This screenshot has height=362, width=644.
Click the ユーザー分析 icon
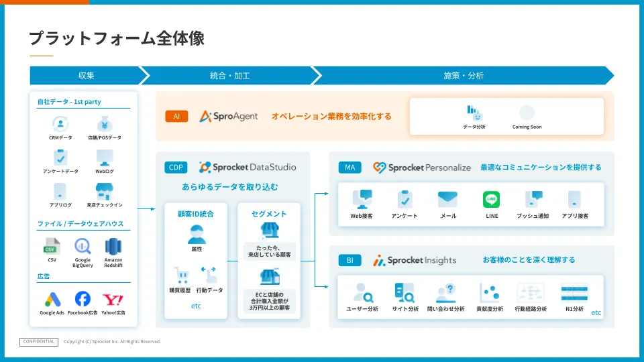pos(363,293)
